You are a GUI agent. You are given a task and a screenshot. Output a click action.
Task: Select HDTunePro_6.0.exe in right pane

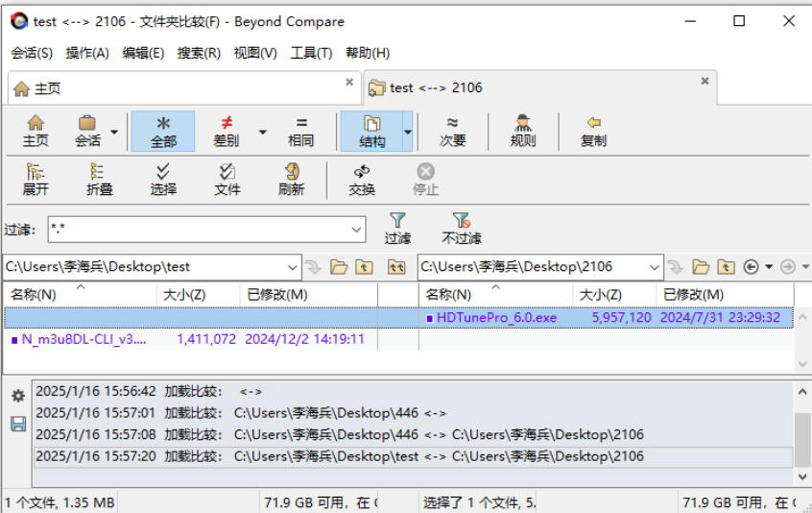coord(496,318)
